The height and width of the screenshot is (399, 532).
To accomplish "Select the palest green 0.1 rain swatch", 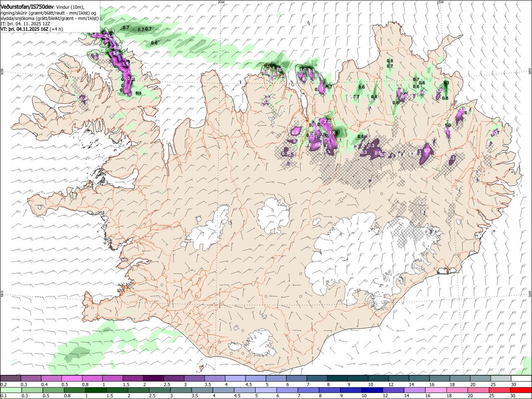I will coord(11,390).
